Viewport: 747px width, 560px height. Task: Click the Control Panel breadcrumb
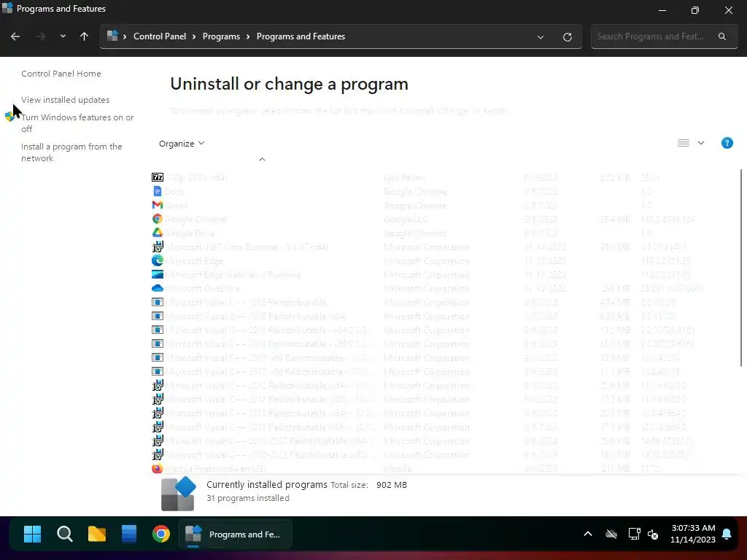coord(160,36)
